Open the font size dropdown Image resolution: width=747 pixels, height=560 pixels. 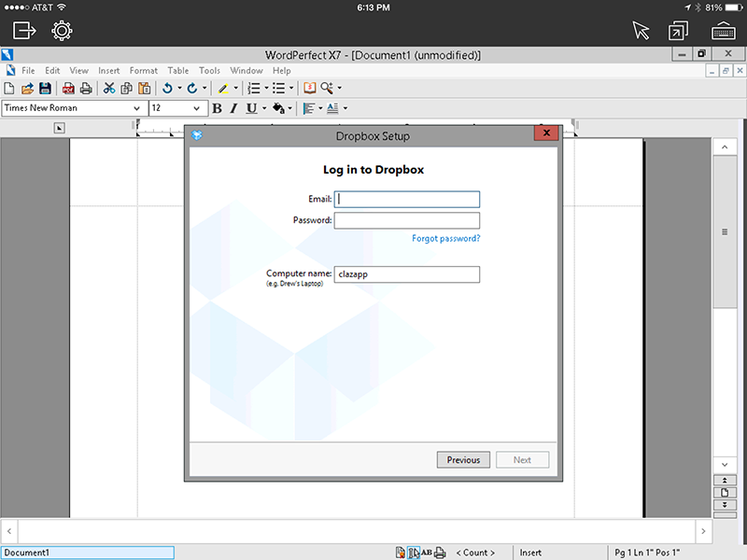(x=196, y=108)
